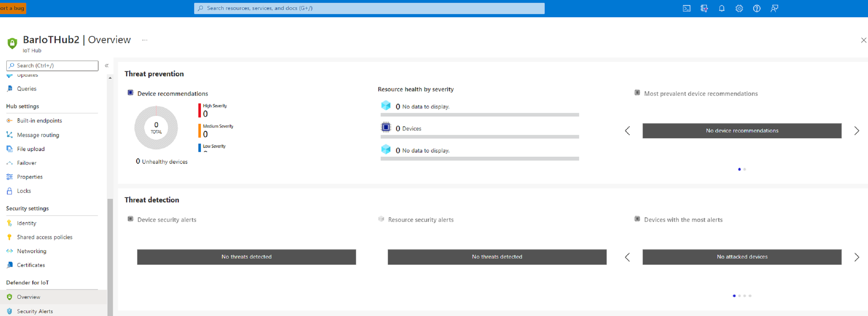
Task: Show previous attacked devices slide
Action: [x=628, y=257]
